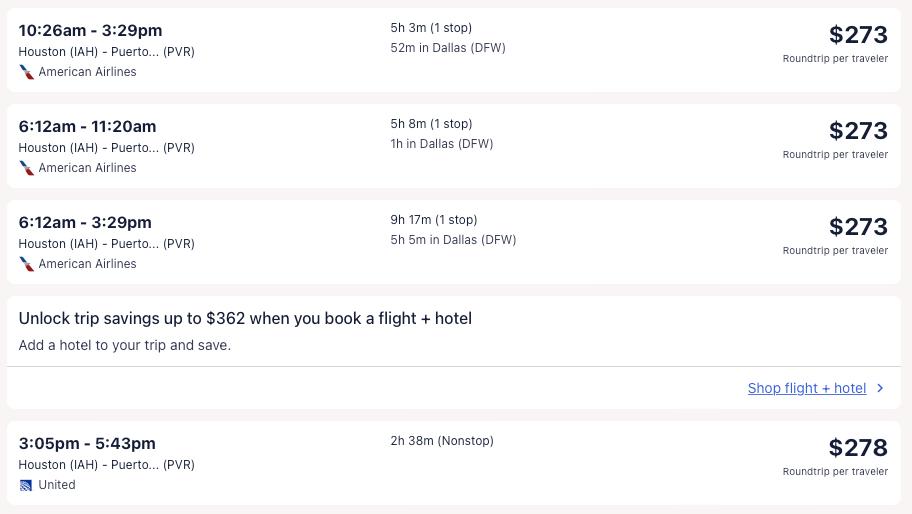The height and width of the screenshot is (514, 912).
Task: Click the $273 price on 9h 17m flight
Action: click(857, 227)
